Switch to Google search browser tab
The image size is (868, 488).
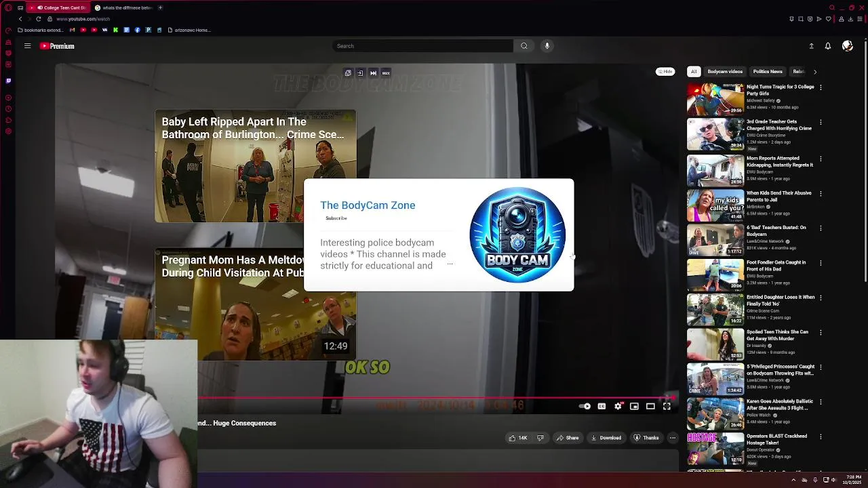click(x=123, y=7)
